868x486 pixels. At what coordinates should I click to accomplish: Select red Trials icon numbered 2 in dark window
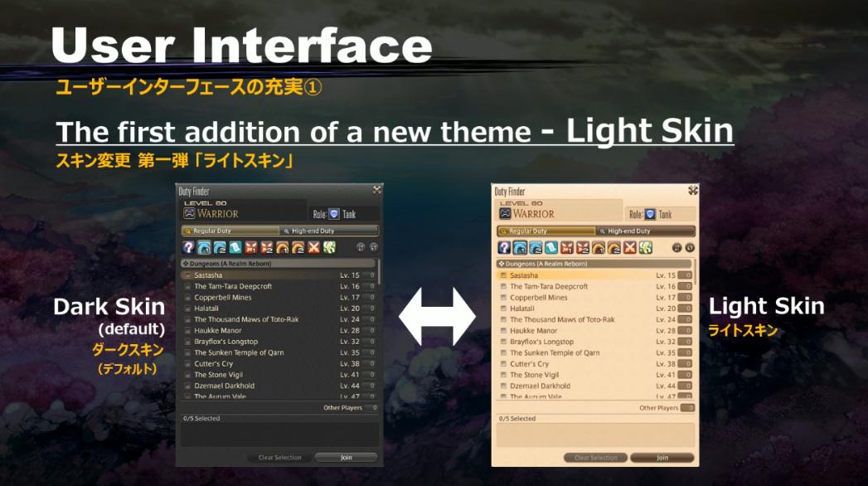(x=267, y=247)
